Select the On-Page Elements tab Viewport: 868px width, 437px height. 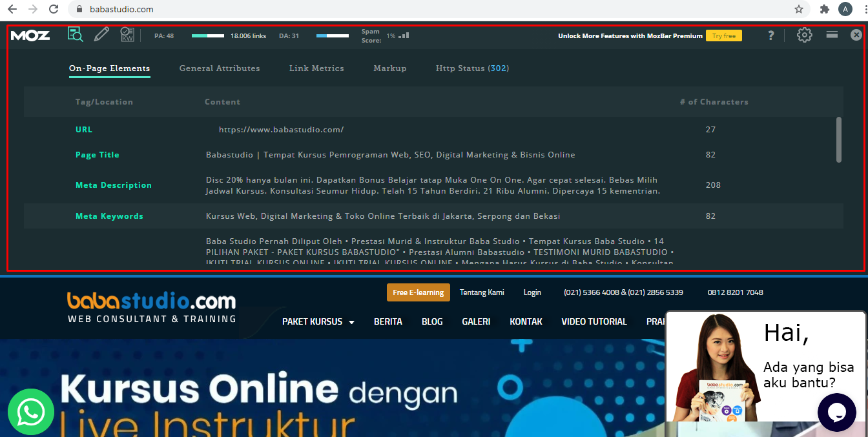coord(109,68)
